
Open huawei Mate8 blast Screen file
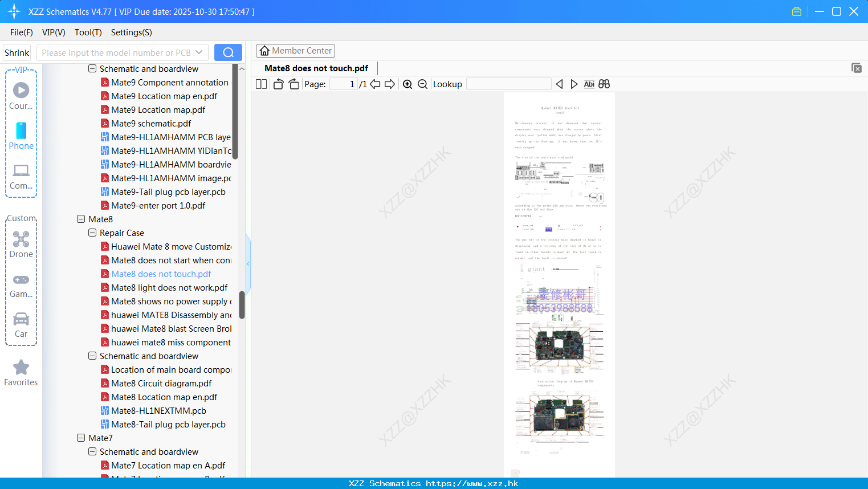pos(171,328)
